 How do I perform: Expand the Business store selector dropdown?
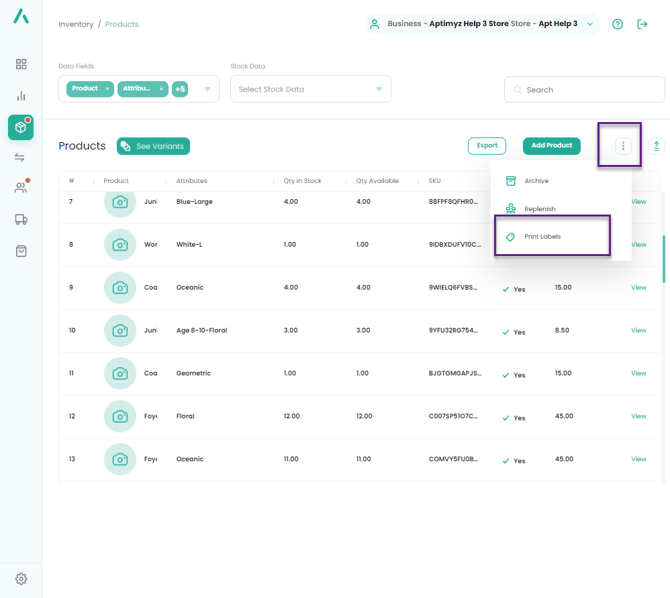(590, 24)
